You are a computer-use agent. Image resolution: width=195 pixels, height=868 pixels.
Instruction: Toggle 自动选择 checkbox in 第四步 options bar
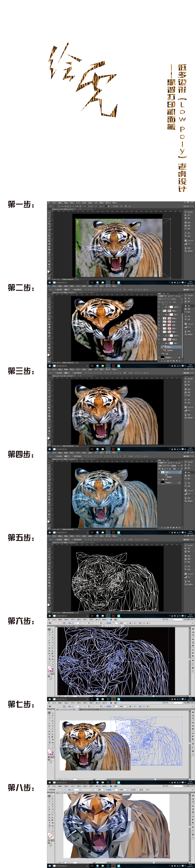(x=55, y=456)
